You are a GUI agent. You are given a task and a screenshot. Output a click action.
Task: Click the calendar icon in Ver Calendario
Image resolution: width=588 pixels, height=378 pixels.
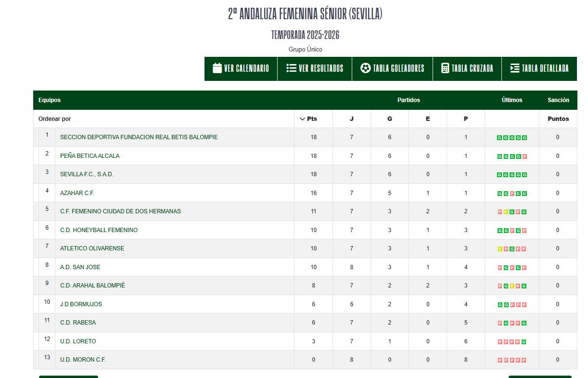217,68
